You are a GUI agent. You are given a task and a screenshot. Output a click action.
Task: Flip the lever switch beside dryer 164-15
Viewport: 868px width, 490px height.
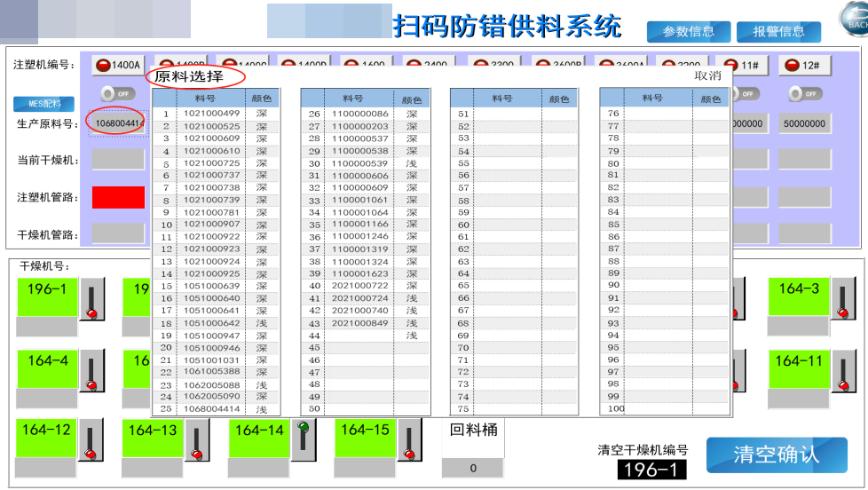(410, 440)
